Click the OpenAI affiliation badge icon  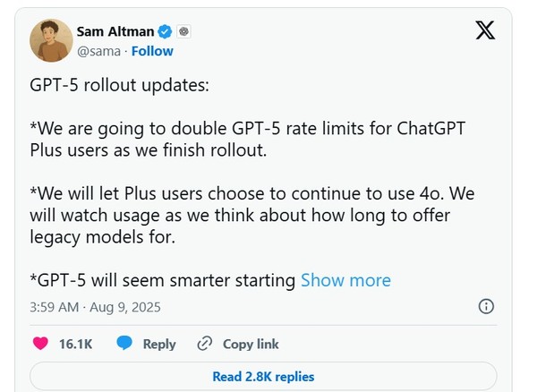tap(183, 32)
